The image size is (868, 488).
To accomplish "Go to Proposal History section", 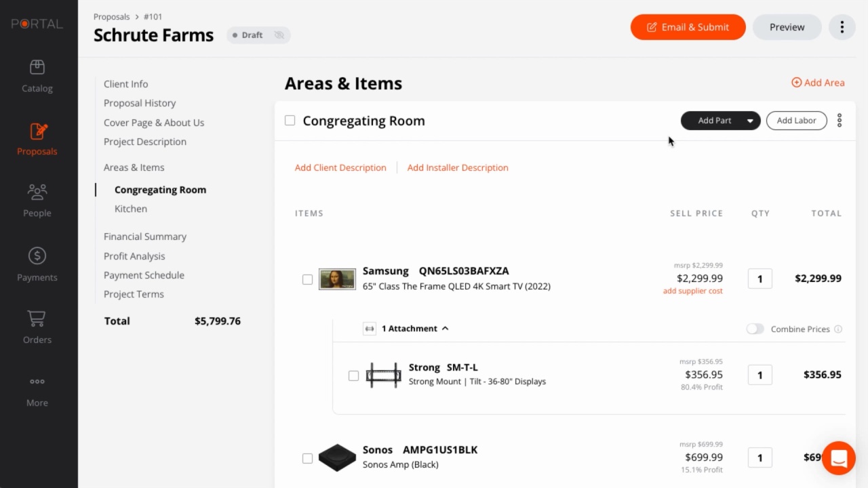I will [x=140, y=103].
